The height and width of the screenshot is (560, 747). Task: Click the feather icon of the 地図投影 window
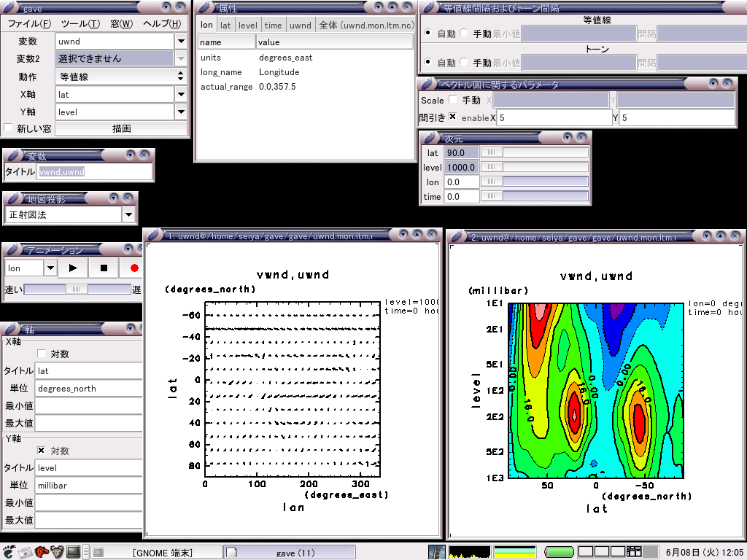(x=13, y=198)
